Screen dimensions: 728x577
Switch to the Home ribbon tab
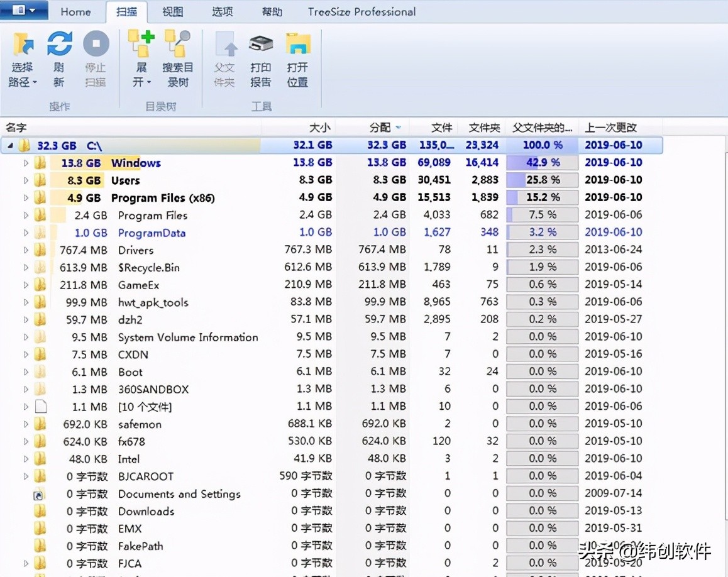[75, 12]
